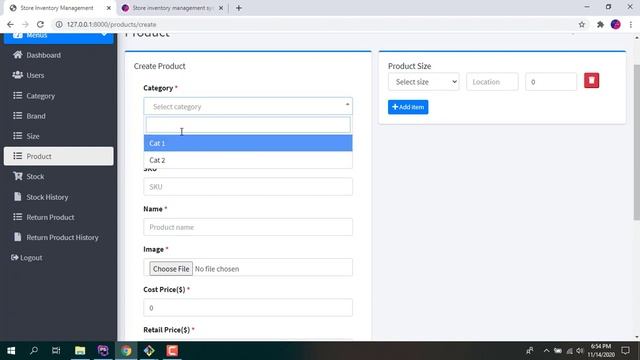This screenshot has height=360, width=640.
Task: Click the taskbar clock showing 6:54 PM
Action: pyautogui.click(x=601, y=351)
